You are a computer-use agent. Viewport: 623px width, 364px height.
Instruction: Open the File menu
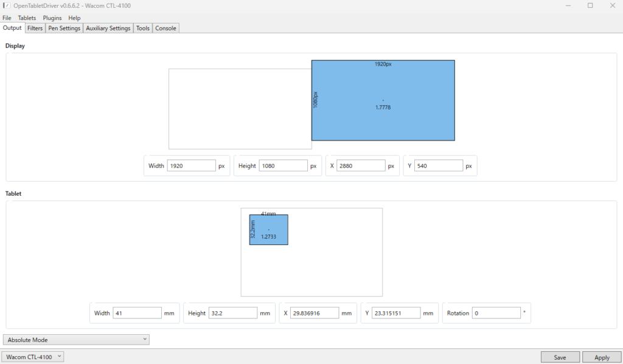pyautogui.click(x=7, y=18)
